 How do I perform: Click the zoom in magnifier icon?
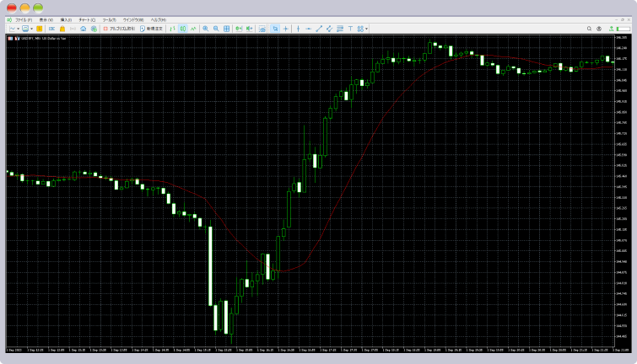[205, 29]
